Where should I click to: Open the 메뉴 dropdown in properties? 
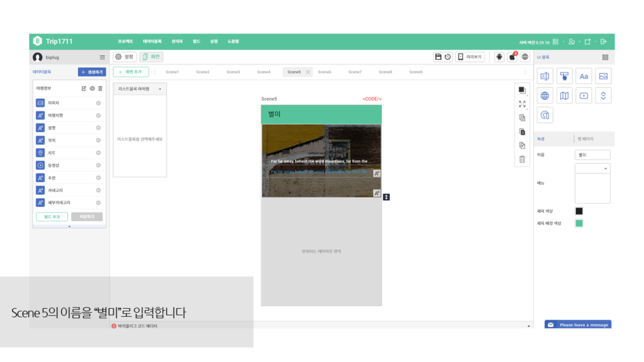(x=592, y=169)
